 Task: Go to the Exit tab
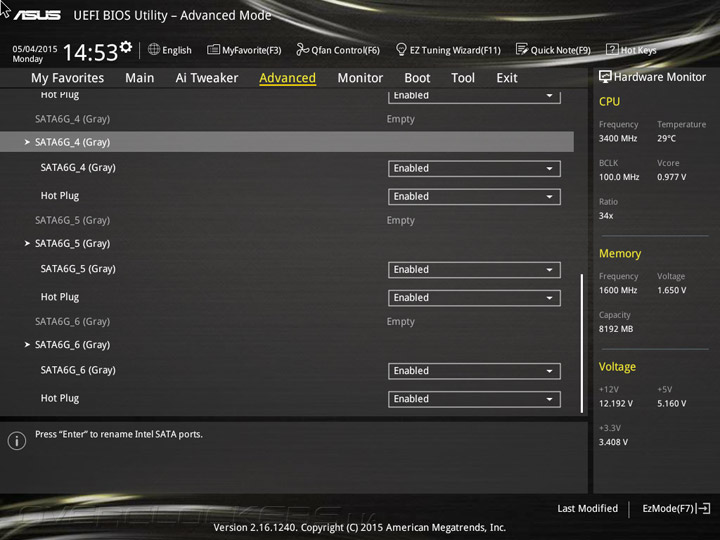(x=506, y=78)
